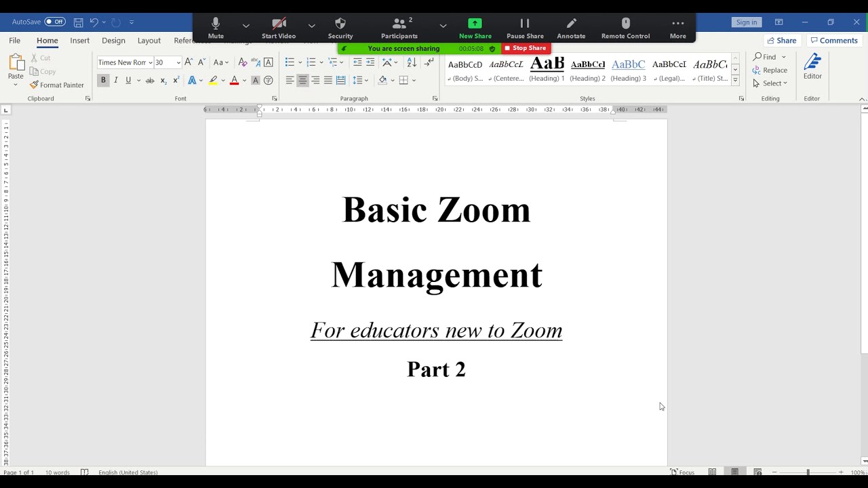Click the Numbering list icon
868x488 pixels.
(311, 62)
